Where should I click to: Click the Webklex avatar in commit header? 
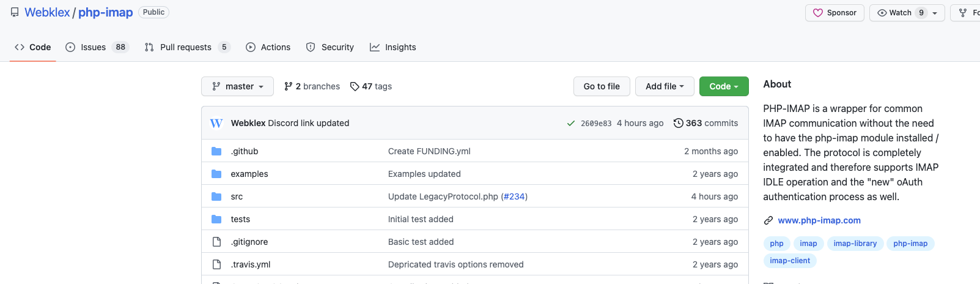[216, 123]
